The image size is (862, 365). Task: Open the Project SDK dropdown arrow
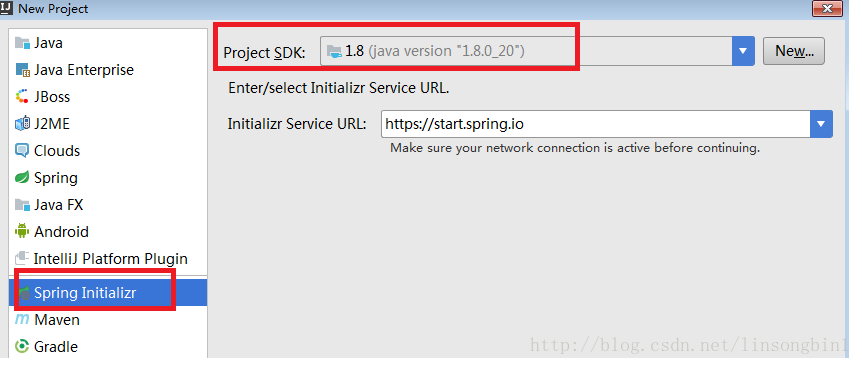pyautogui.click(x=743, y=51)
